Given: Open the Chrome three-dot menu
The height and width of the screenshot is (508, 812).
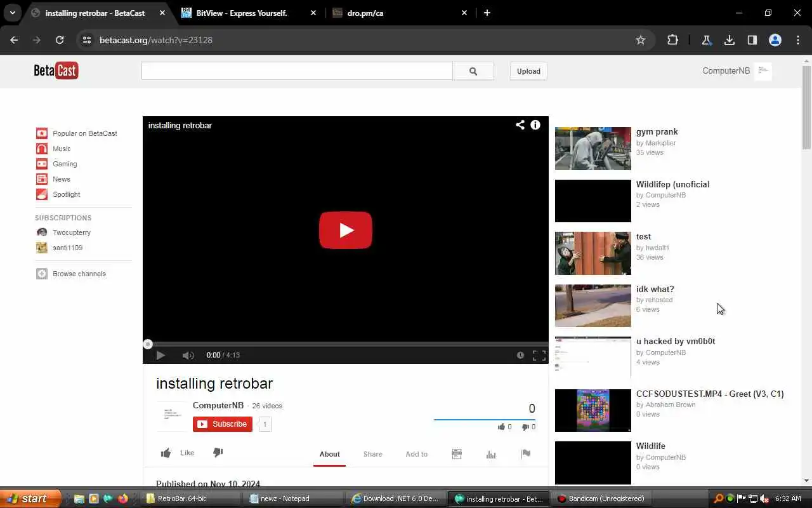Looking at the screenshot, I should pos(798,40).
